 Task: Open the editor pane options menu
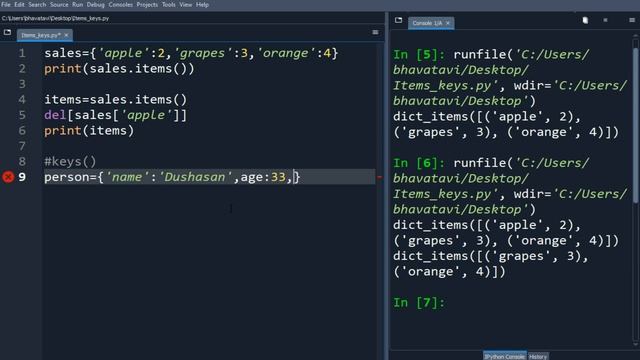click(375, 32)
